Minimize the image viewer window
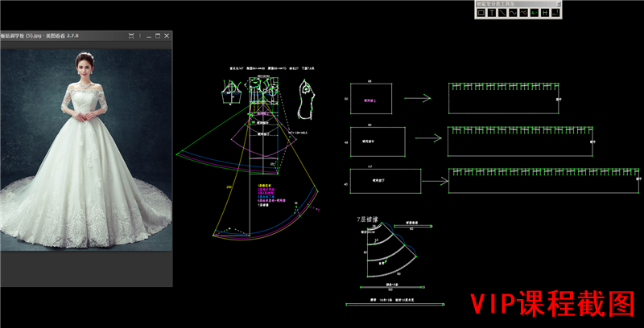Screen dimensions: 644x328 click(x=149, y=35)
